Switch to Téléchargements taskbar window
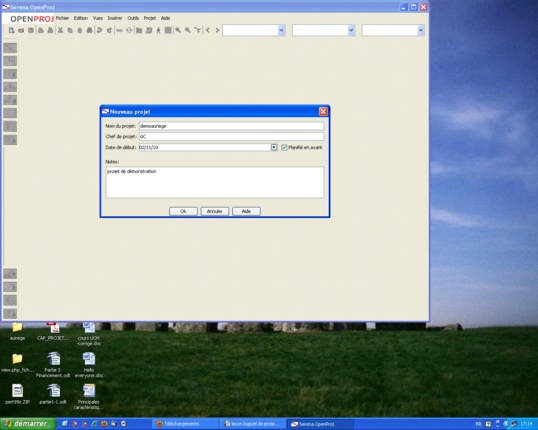 click(185, 424)
